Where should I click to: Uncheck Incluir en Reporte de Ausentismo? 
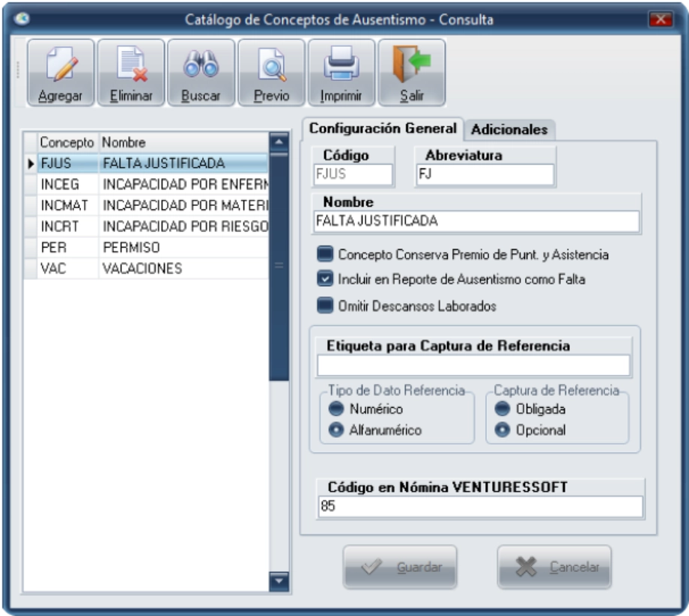[325, 280]
